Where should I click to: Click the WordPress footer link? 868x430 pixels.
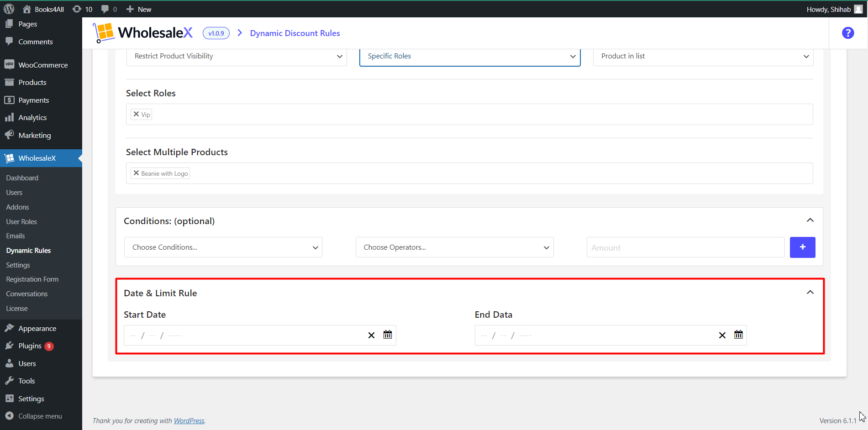[189, 421]
